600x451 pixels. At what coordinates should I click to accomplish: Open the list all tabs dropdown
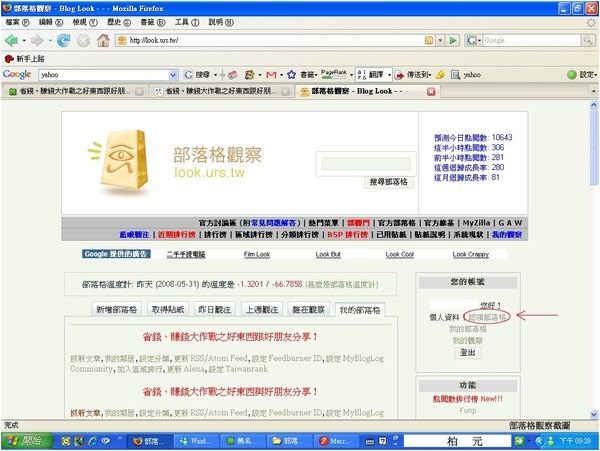[593, 91]
